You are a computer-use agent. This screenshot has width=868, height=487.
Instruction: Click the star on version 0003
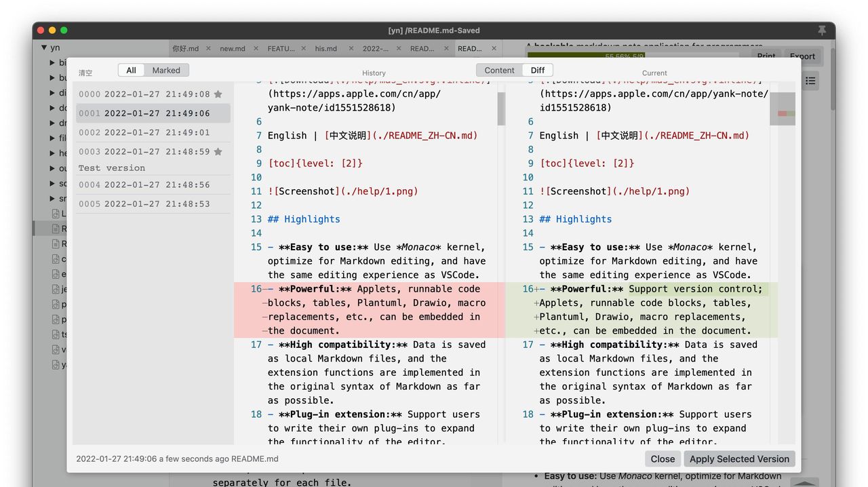pyautogui.click(x=218, y=152)
